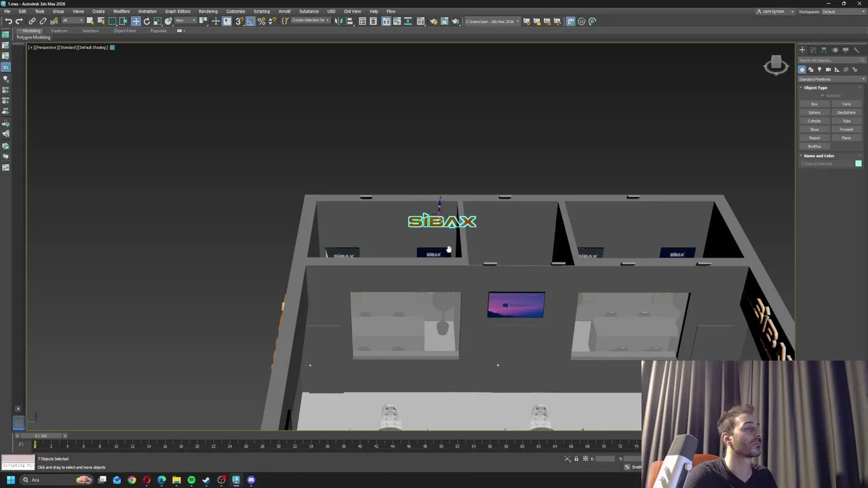This screenshot has width=868, height=488.
Task: Open the Modify tab in command panel
Action: click(x=813, y=49)
